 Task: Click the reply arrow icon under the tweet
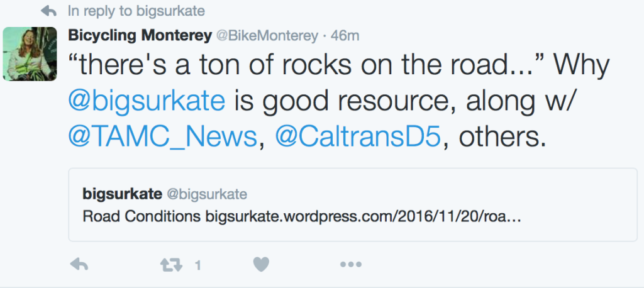79,265
